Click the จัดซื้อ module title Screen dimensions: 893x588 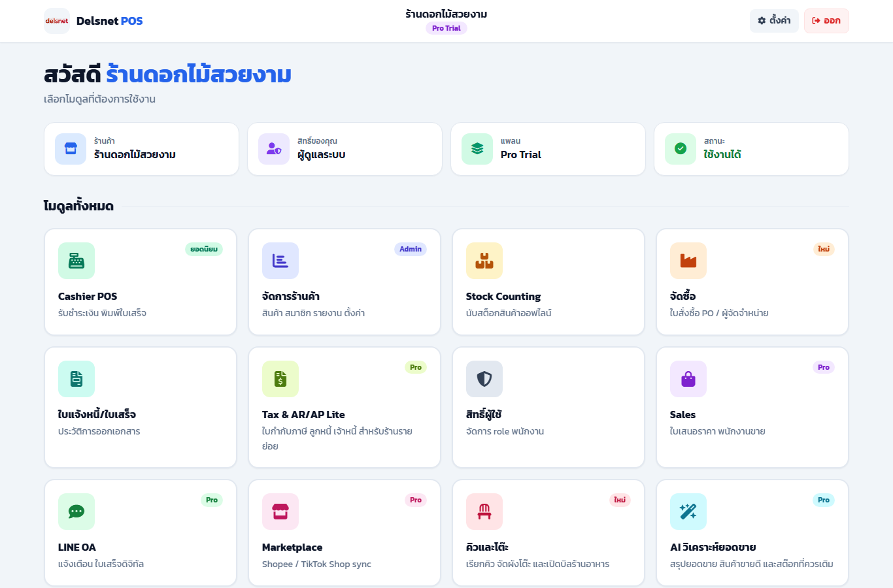click(x=682, y=296)
